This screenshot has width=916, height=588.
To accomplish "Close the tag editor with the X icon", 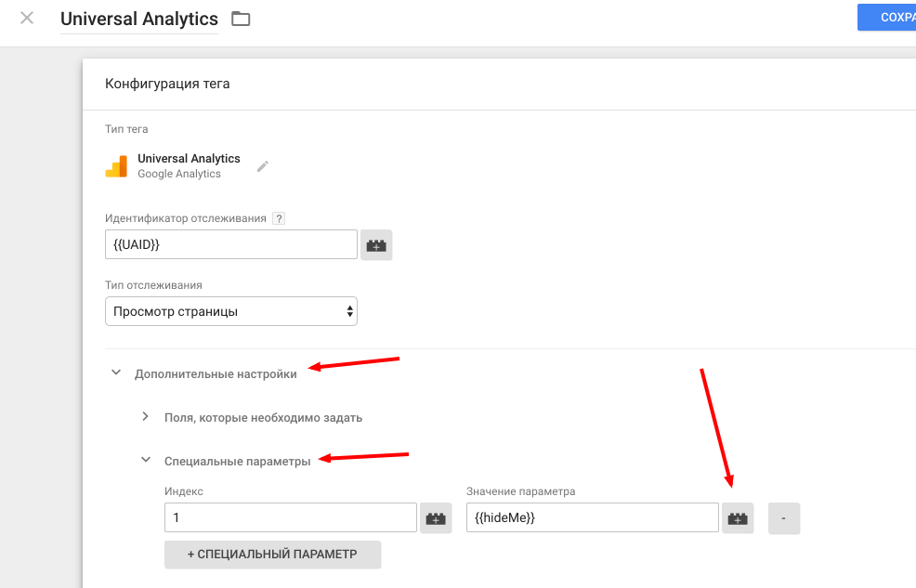I will coord(27,18).
